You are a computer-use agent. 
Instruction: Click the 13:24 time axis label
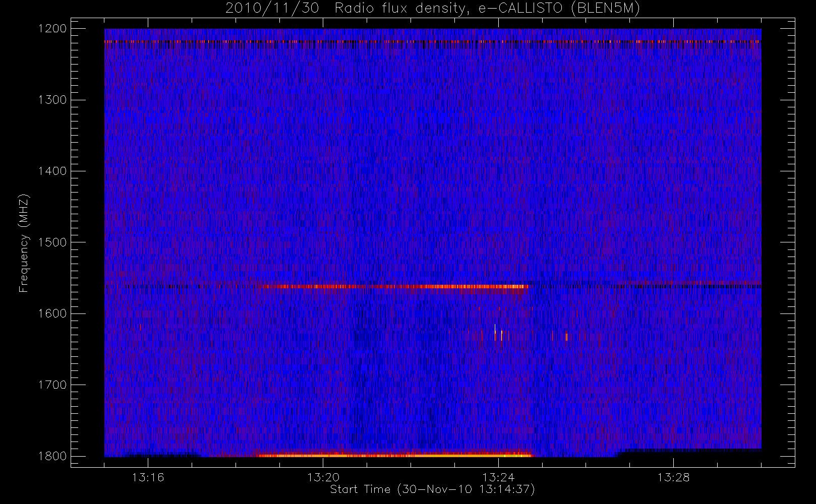(498, 477)
